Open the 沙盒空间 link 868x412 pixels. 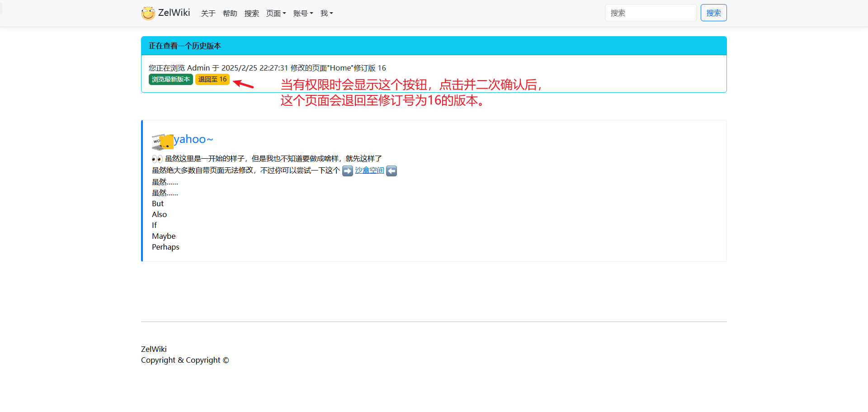(x=369, y=170)
